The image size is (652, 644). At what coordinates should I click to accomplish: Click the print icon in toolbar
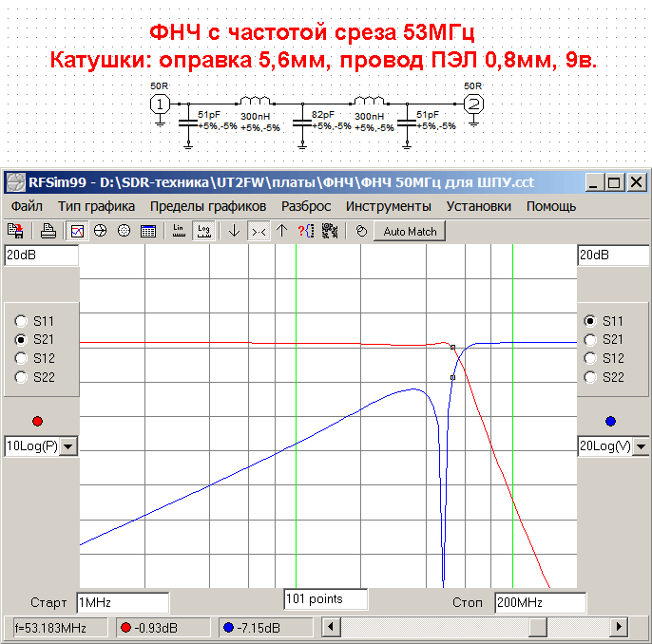click(x=48, y=231)
